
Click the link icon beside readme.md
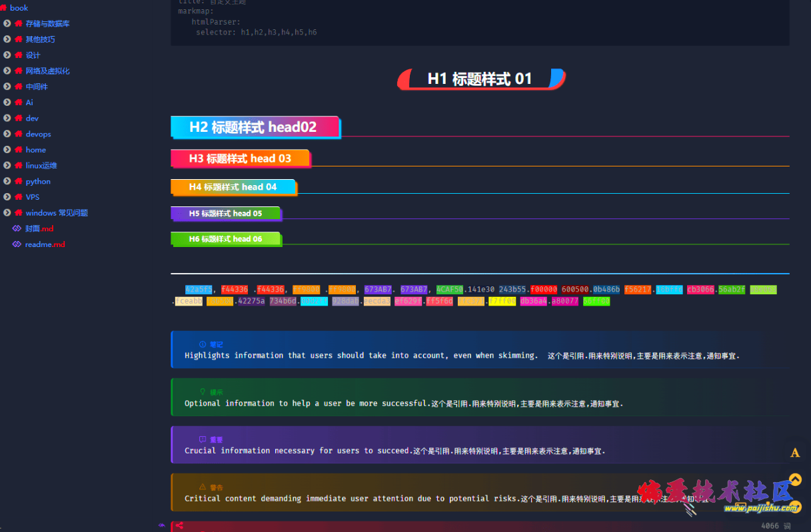[17, 244]
